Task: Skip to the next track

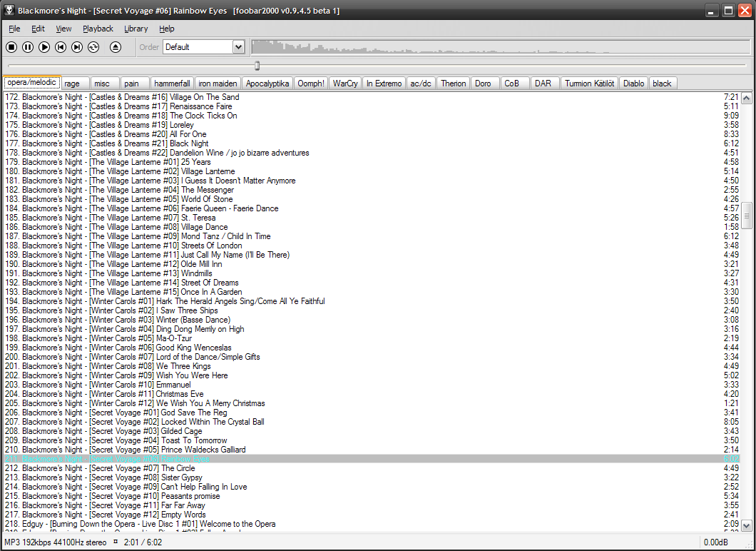Action: [x=77, y=47]
